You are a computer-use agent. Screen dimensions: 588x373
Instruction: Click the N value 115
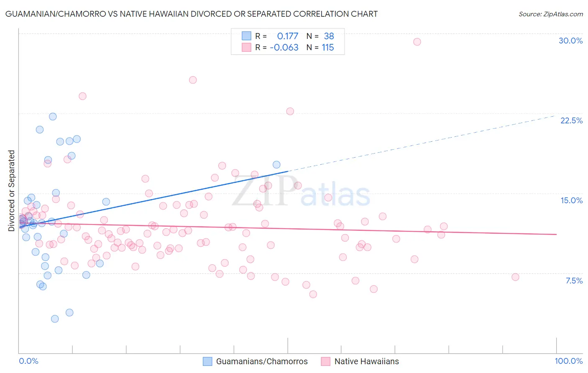[x=328, y=47]
